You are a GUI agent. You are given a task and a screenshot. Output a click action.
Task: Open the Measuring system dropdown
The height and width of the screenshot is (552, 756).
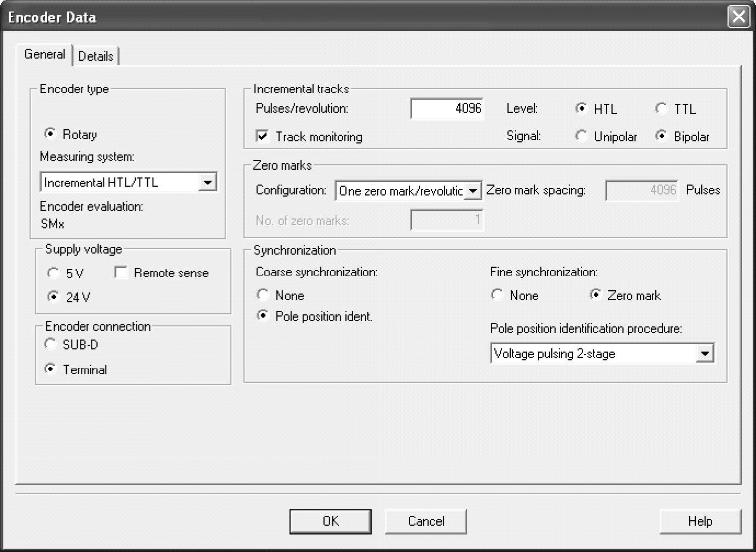[x=207, y=182]
